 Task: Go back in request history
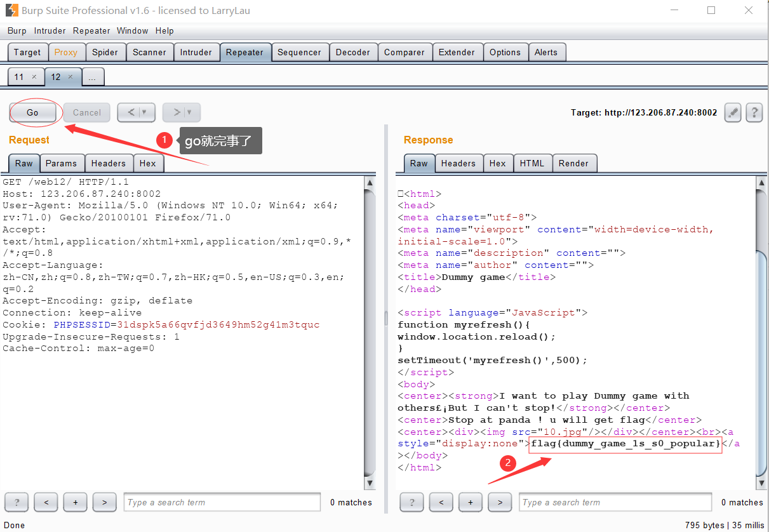(x=131, y=112)
